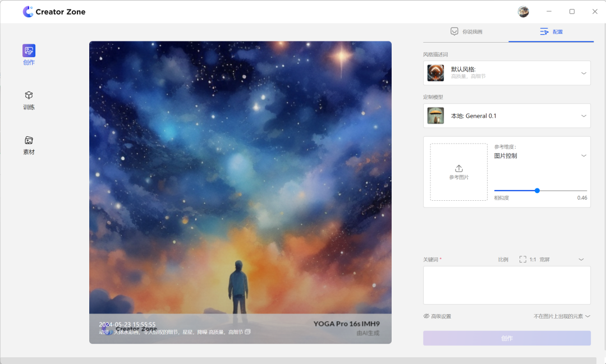Click the 相似度 slider handle
The image size is (606, 364).
point(537,191)
